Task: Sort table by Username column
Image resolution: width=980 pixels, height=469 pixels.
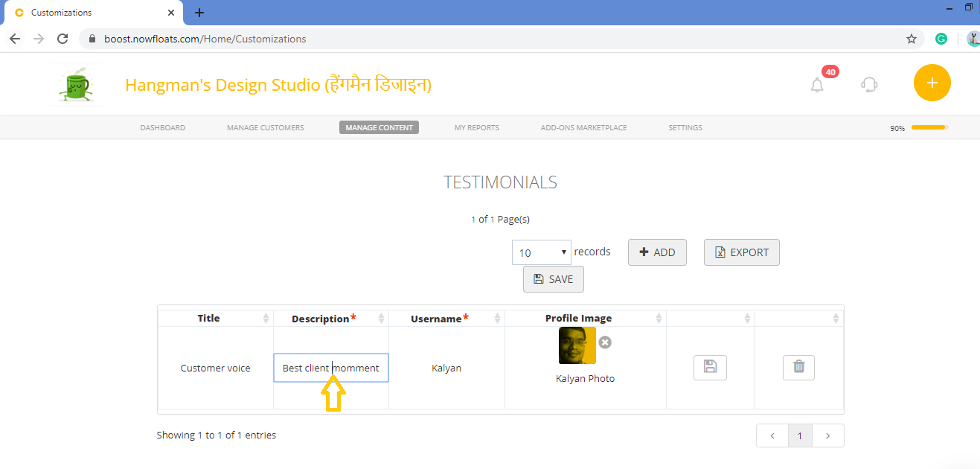Action: tap(446, 318)
